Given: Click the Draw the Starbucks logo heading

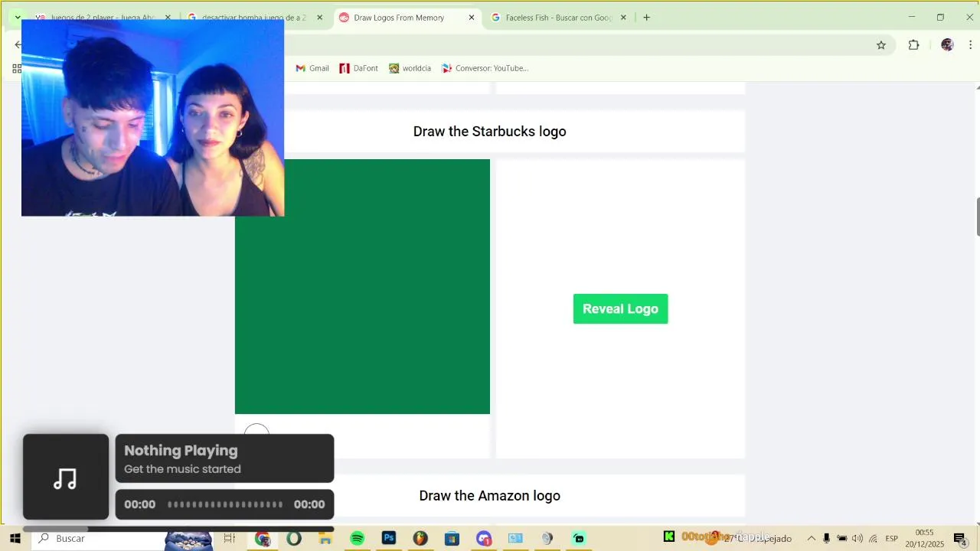Looking at the screenshot, I should (490, 132).
